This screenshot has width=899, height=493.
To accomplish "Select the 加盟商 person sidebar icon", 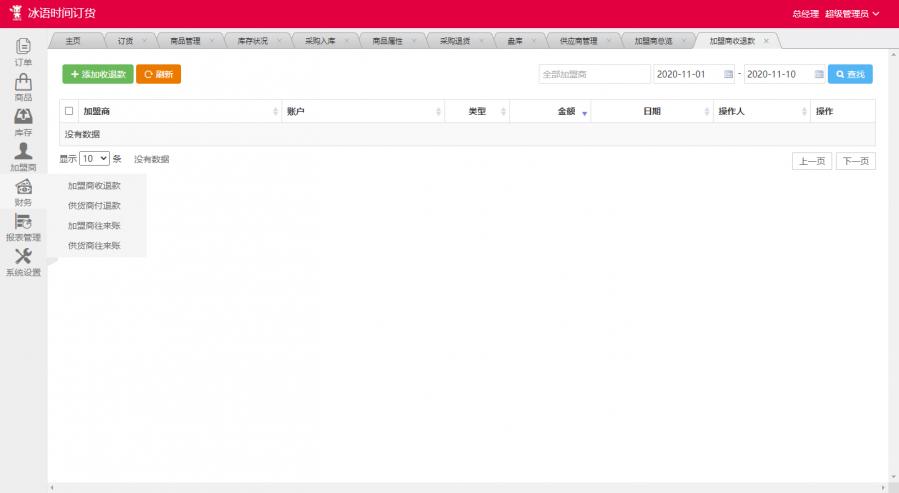I will pos(23,152).
